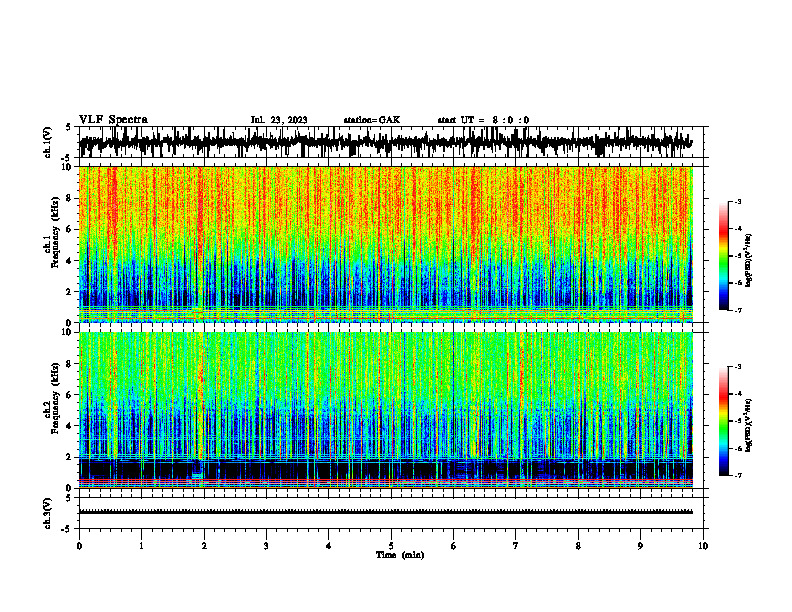Click the ch.1 "Frequency (kHz)" axis label
The image size is (792, 612).
tap(56, 232)
